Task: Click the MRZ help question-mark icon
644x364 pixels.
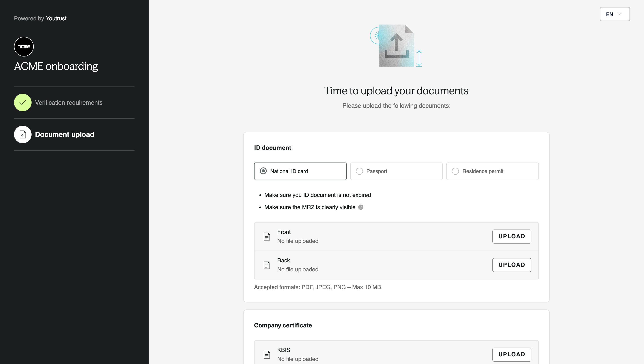Action: 361,207
